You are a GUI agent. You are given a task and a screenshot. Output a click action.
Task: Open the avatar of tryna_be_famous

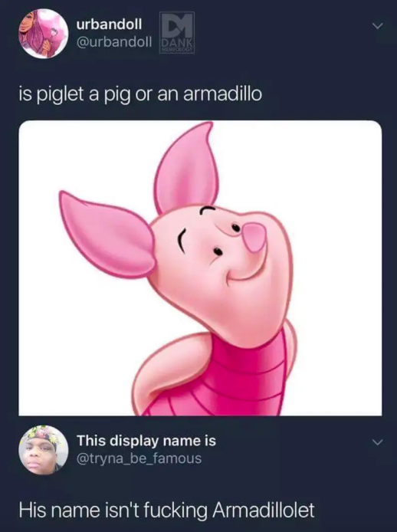(44, 450)
